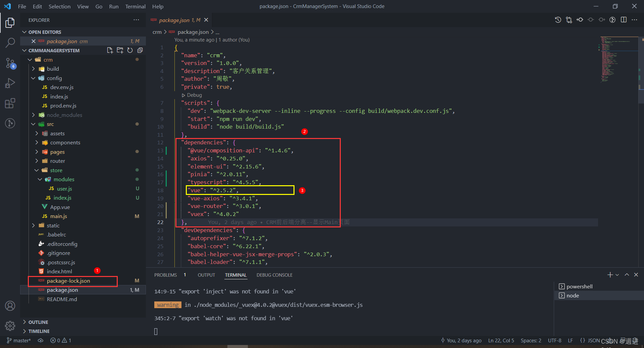Open the Selection menu
The width and height of the screenshot is (644, 348).
point(59,6)
